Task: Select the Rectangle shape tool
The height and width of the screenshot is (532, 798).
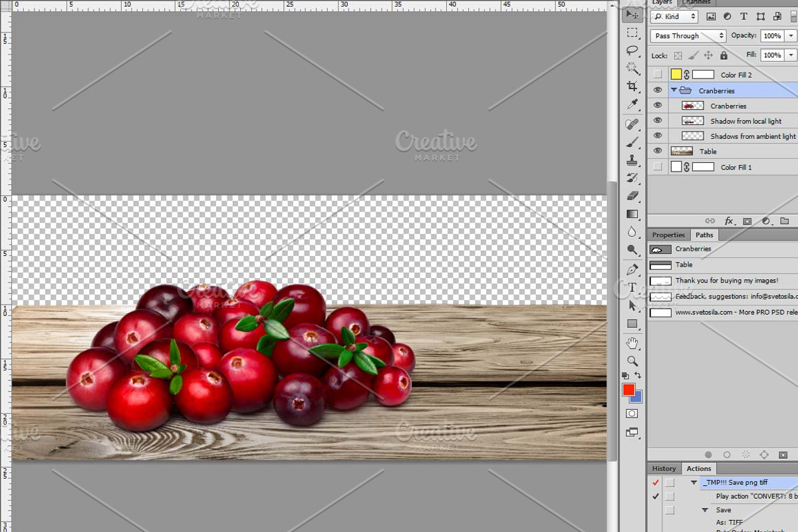Action: [x=632, y=324]
